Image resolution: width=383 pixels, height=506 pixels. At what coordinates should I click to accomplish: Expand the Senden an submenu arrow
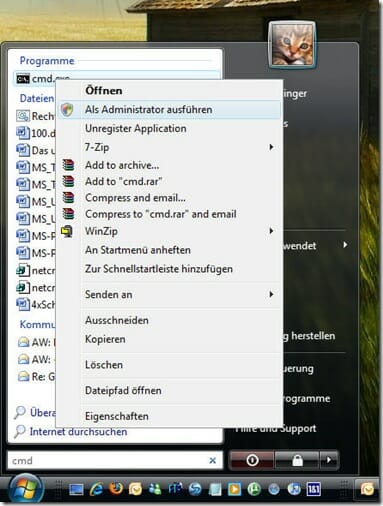(x=271, y=294)
